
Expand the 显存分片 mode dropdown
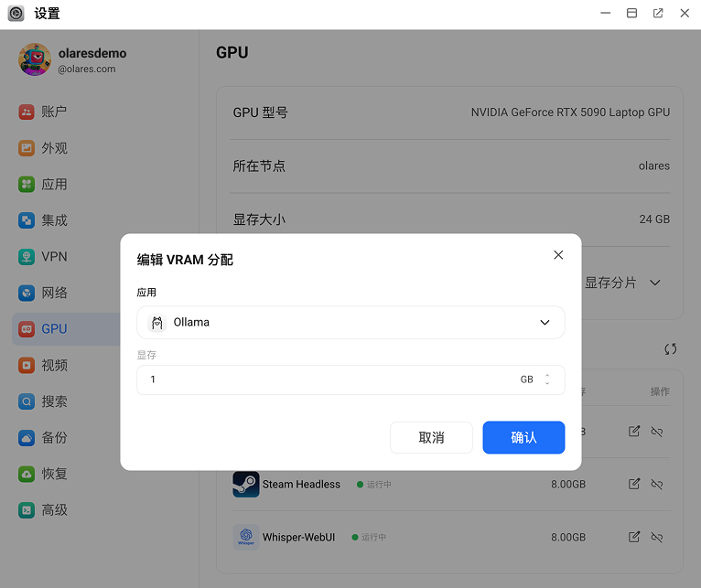654,283
